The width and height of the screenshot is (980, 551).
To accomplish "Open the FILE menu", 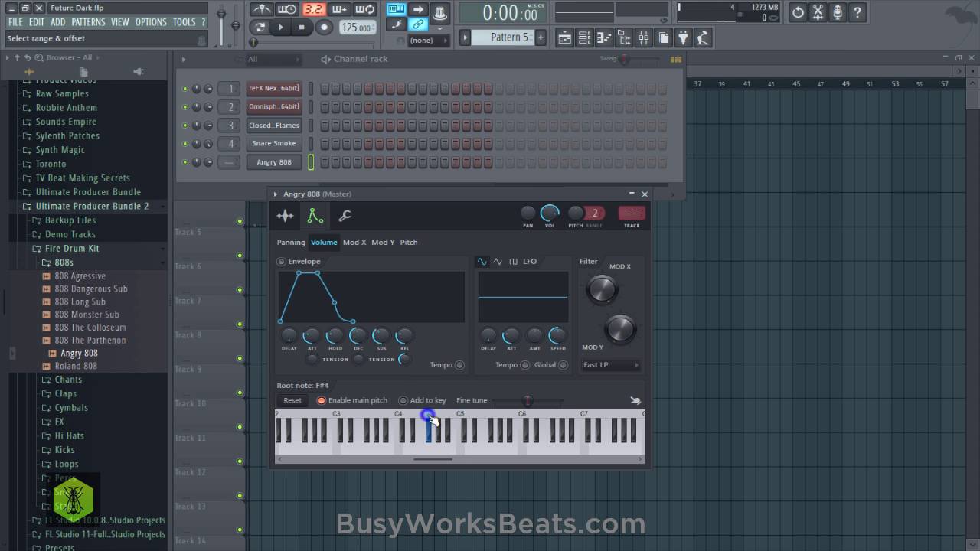I will (x=15, y=22).
